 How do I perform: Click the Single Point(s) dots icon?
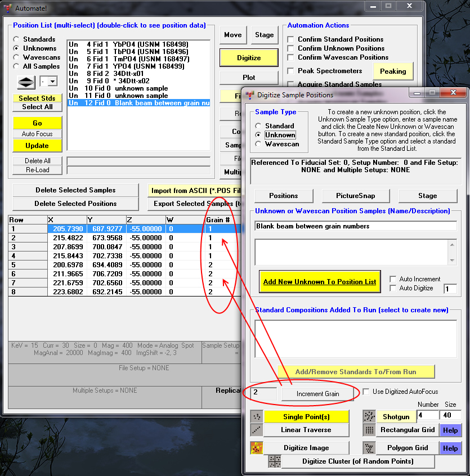click(257, 416)
